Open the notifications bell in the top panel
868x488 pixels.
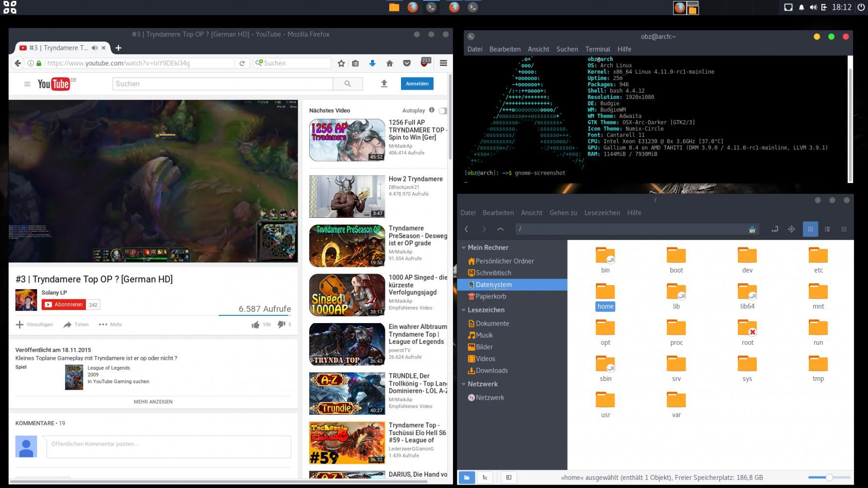[801, 7]
